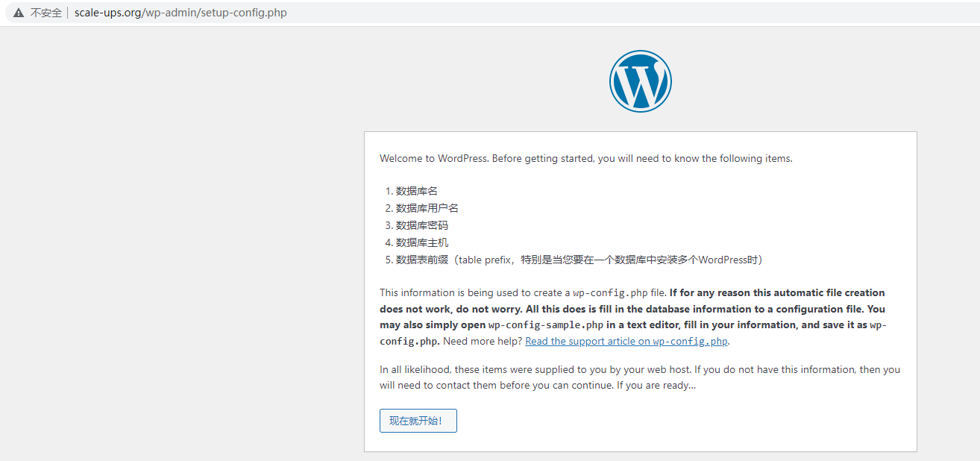
Task: Select the scale-ups.org domain in address bar
Action: click(108, 13)
